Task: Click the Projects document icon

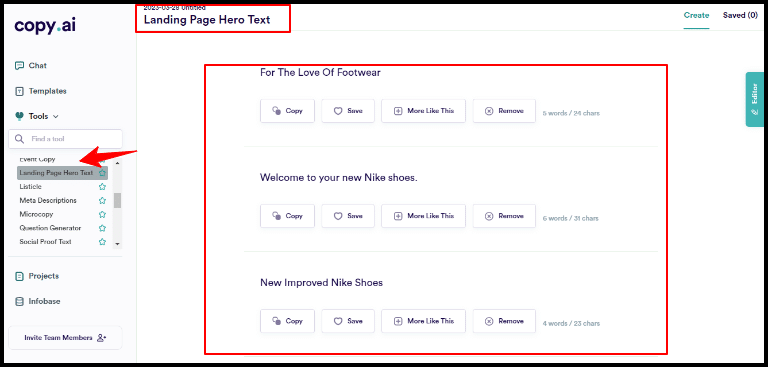Action: 19,276
